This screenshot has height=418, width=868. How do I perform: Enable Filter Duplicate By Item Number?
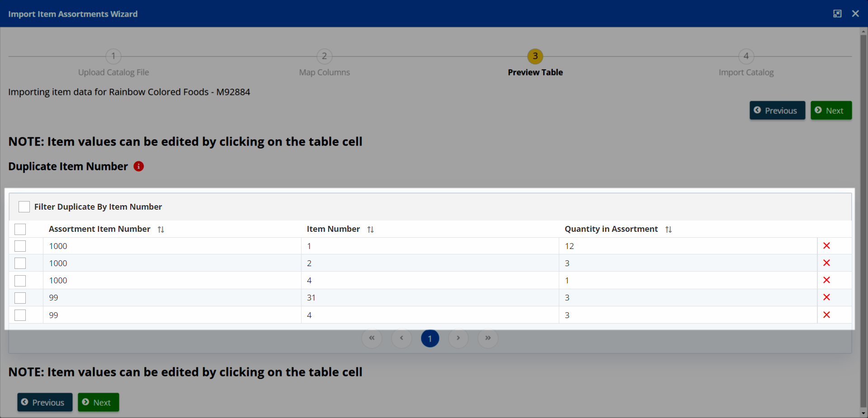click(24, 207)
